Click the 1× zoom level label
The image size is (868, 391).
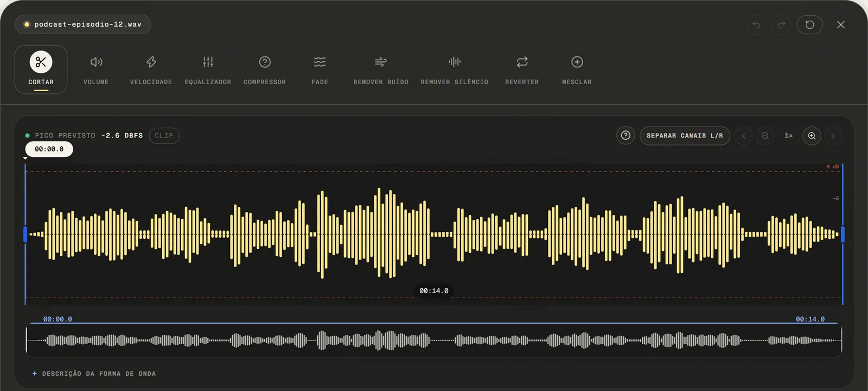tap(788, 136)
